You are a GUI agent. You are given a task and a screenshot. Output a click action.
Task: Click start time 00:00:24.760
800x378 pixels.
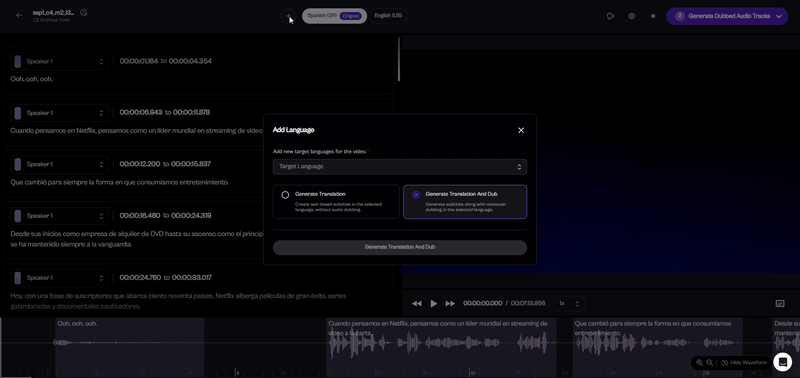(x=140, y=278)
